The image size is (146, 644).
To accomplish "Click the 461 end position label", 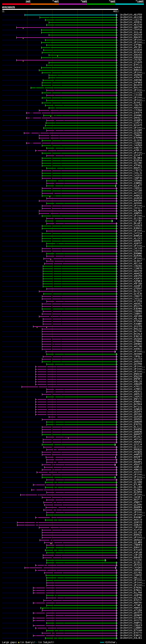I will 115,11.
